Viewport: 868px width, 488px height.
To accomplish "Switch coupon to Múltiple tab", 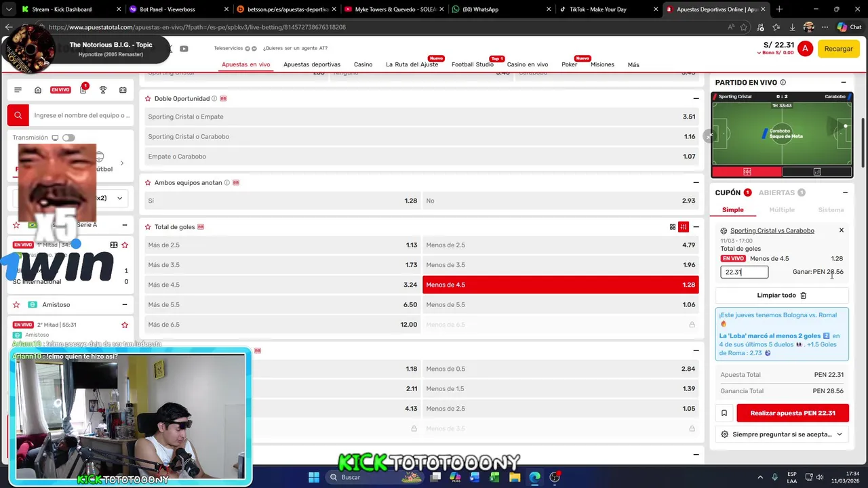I will 782,210.
